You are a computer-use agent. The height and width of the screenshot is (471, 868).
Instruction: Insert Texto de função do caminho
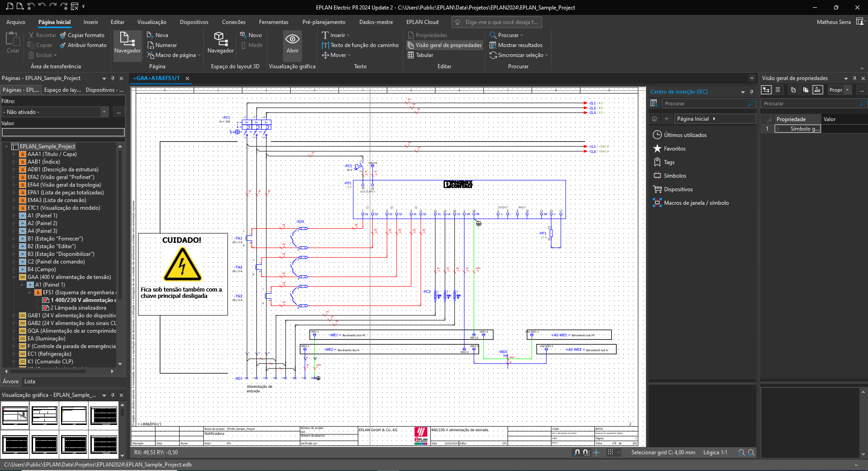coord(360,45)
